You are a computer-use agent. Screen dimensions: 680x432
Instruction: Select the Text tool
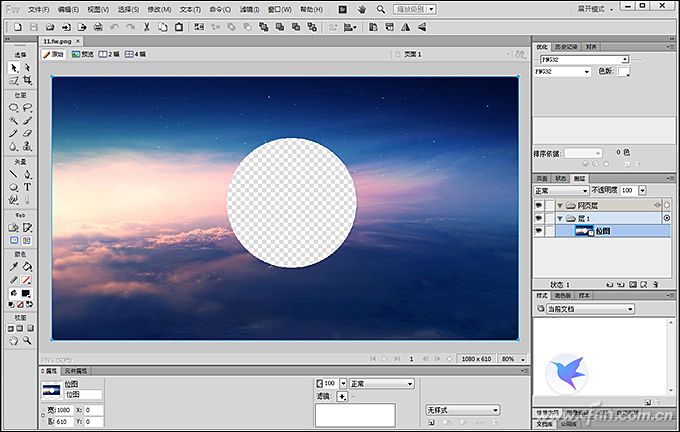pos(27,187)
